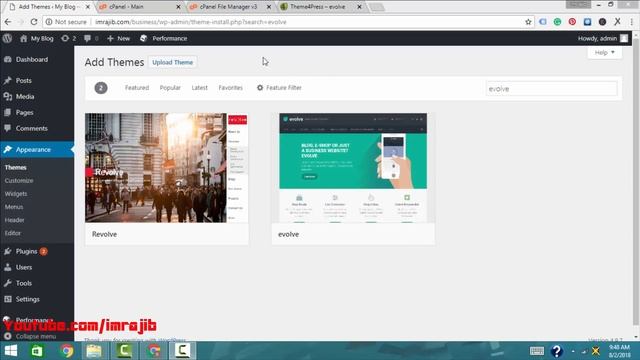Image resolution: width=640 pixels, height=360 pixels.
Task: Click the red Pinterest extension icon
Action: click(572, 22)
